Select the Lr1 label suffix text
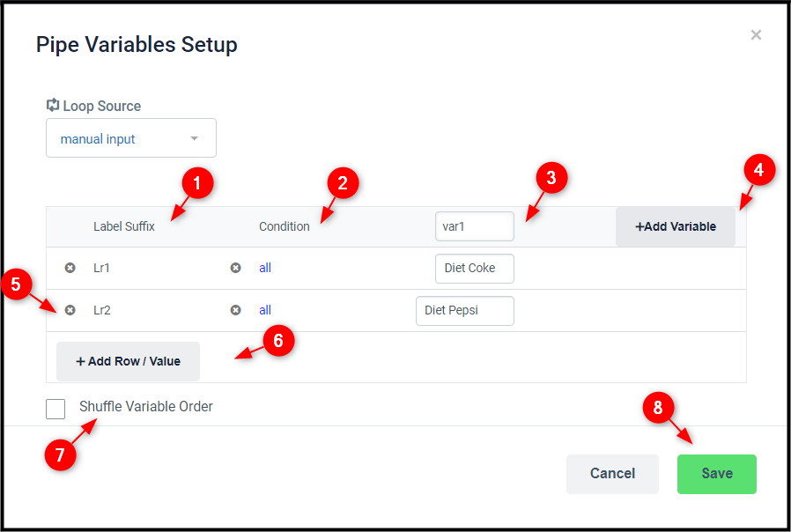 click(102, 268)
